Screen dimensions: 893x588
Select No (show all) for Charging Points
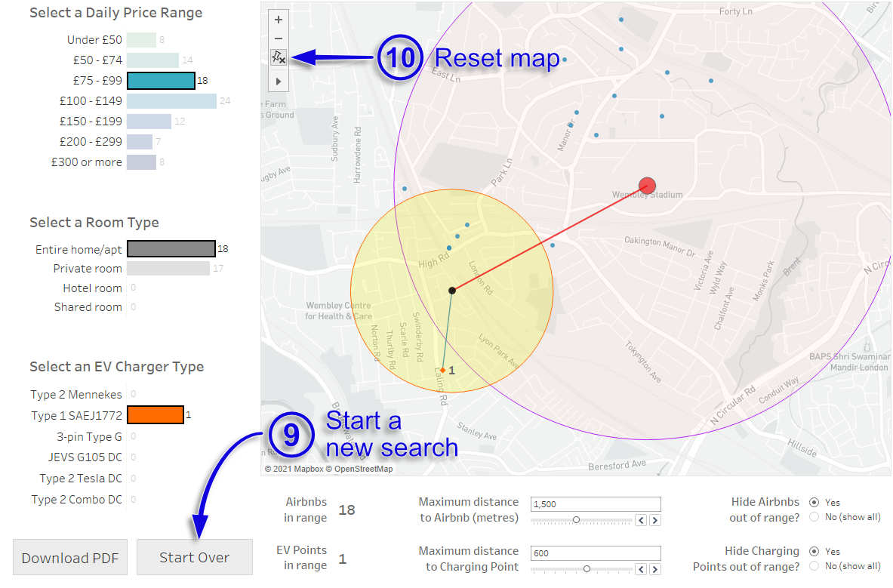coord(814,566)
